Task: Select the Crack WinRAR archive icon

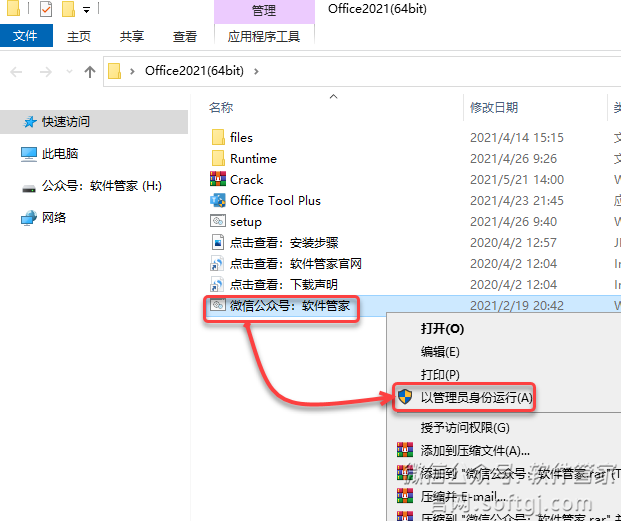Action: click(x=218, y=179)
